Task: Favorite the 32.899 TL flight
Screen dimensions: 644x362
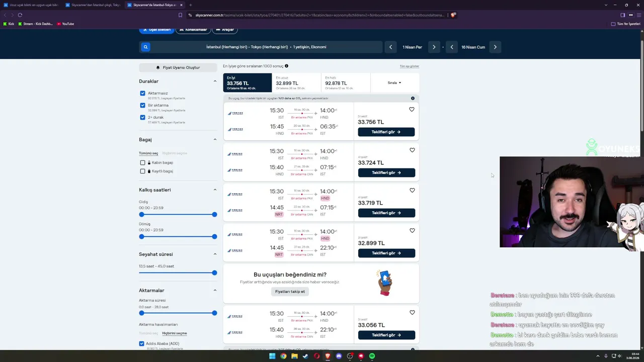Action: coord(412,230)
